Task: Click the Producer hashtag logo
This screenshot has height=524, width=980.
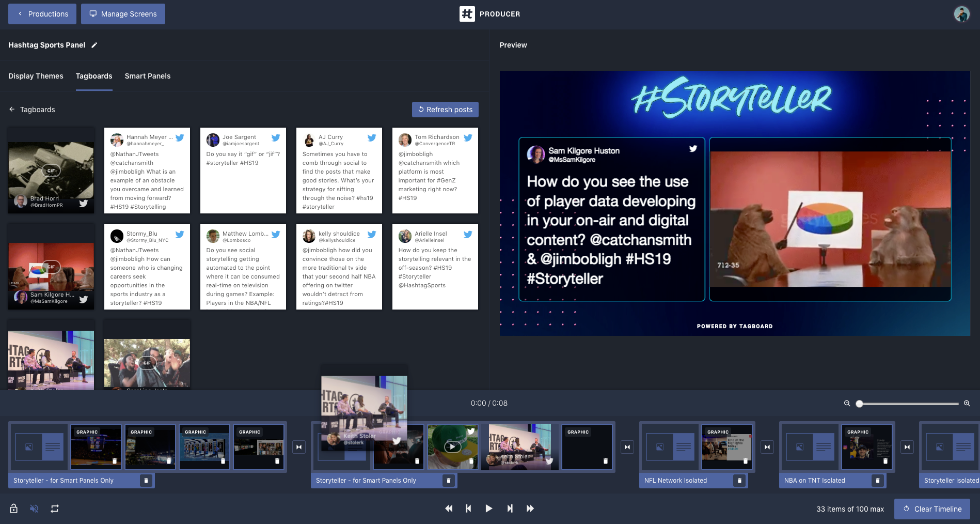Action: click(x=467, y=14)
